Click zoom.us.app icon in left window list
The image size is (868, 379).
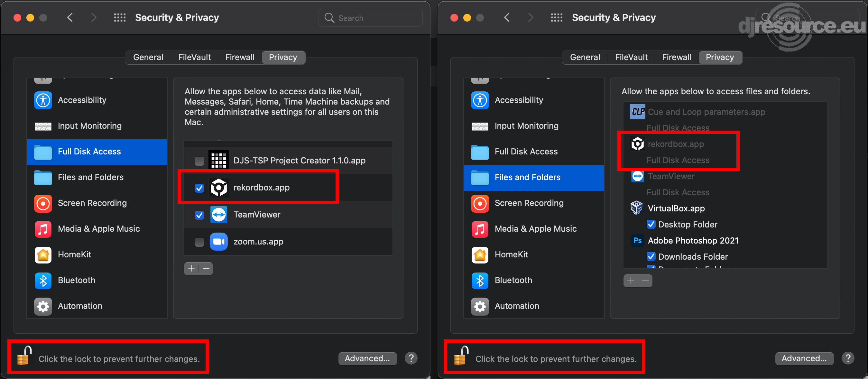(x=219, y=242)
